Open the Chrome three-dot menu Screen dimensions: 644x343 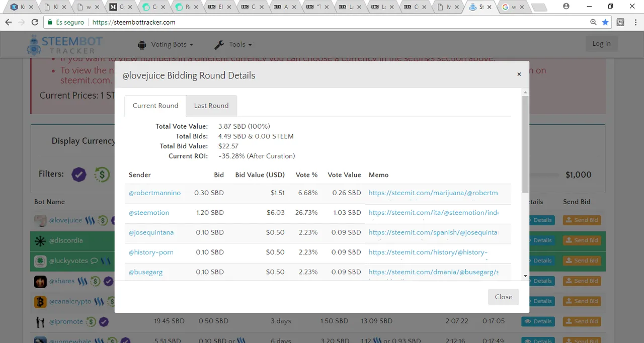click(634, 22)
